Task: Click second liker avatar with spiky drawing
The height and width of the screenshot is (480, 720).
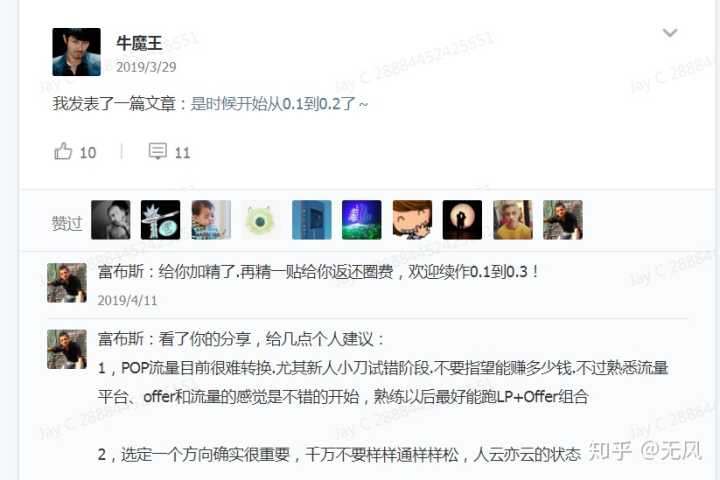Action: click(160, 220)
